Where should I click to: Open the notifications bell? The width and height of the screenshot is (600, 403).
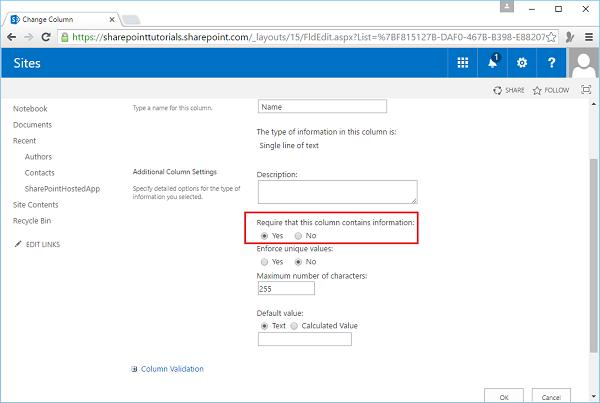[x=493, y=62]
